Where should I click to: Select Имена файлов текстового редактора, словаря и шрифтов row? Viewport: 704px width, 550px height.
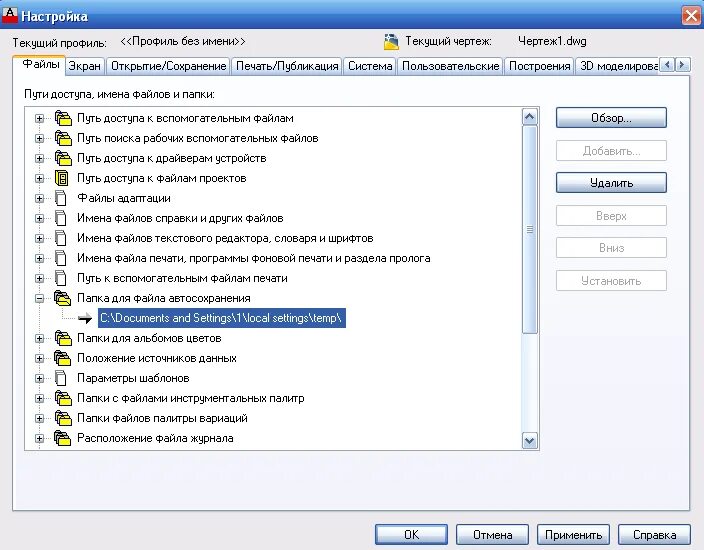(225, 238)
